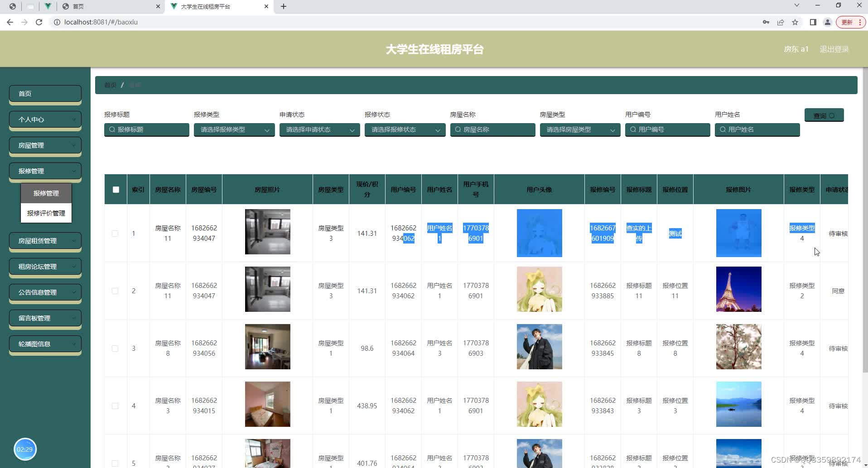Open row 4 bedroom 房屋照片 thumbnail
This screenshot has height=468, width=868.
click(x=268, y=404)
